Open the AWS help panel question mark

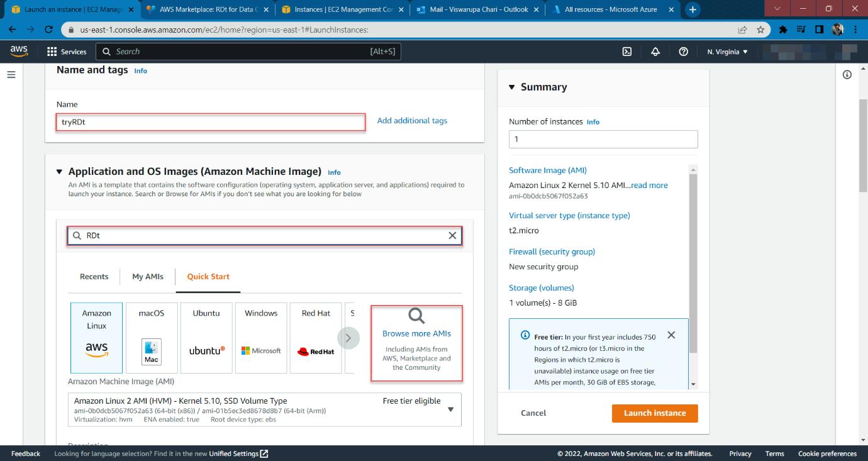[684, 52]
